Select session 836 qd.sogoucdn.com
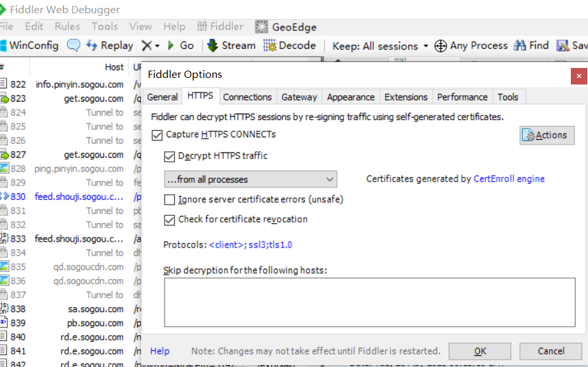 71,281
